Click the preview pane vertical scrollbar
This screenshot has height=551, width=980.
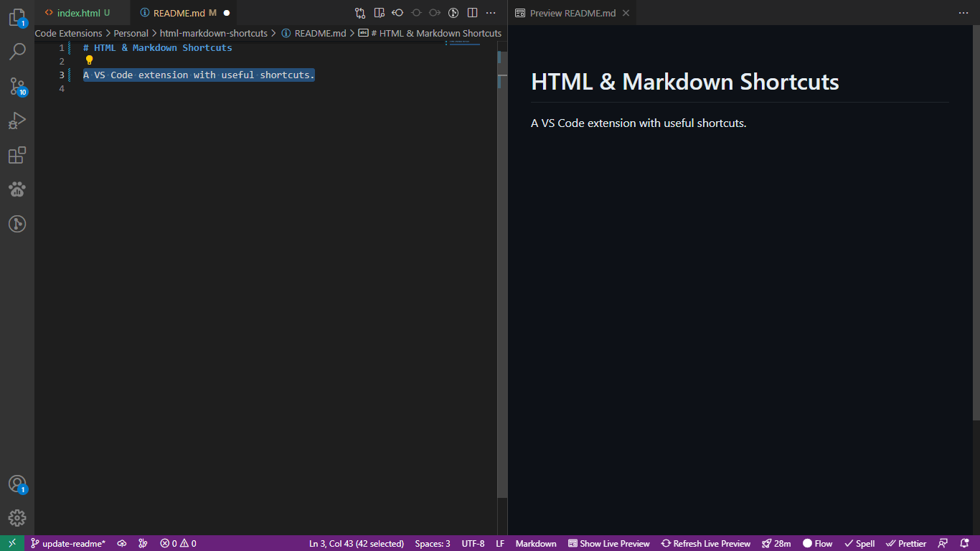[x=976, y=223]
